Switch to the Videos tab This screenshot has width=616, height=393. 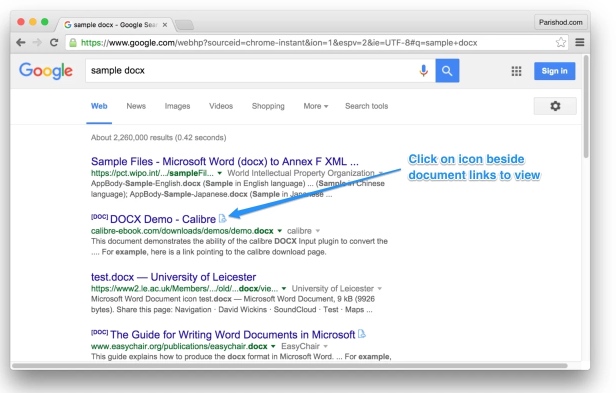tap(221, 106)
